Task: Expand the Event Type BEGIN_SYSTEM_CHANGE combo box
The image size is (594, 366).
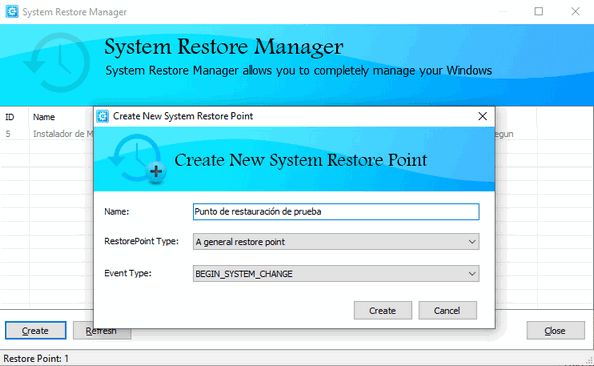Action: 336,274
